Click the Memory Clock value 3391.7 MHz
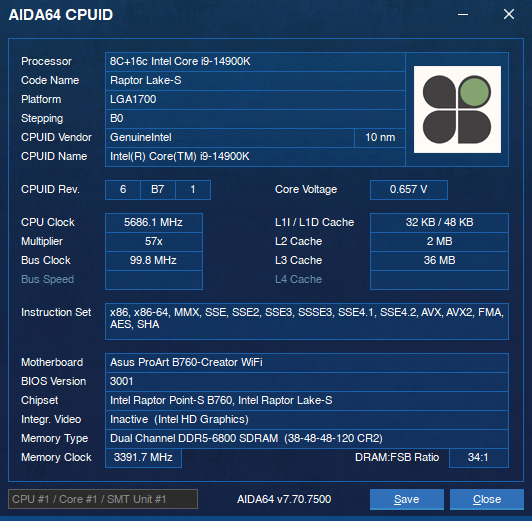Image resolution: width=532 pixels, height=521 pixels. (x=143, y=458)
